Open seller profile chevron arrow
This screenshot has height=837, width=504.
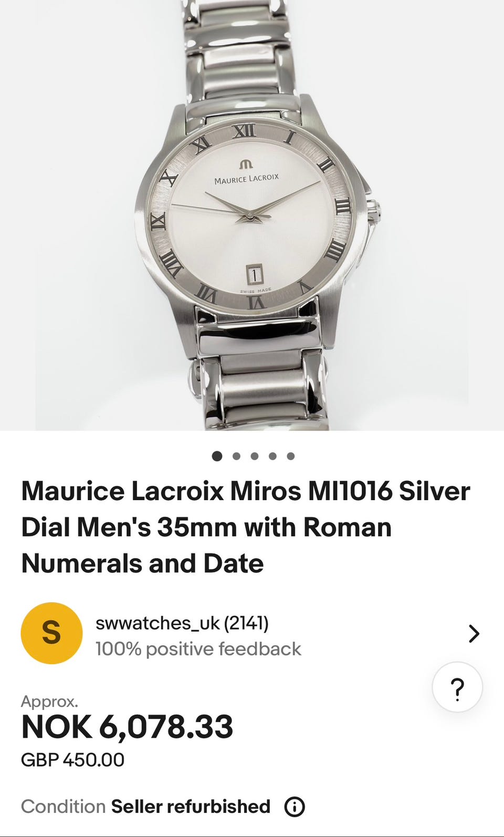(474, 634)
